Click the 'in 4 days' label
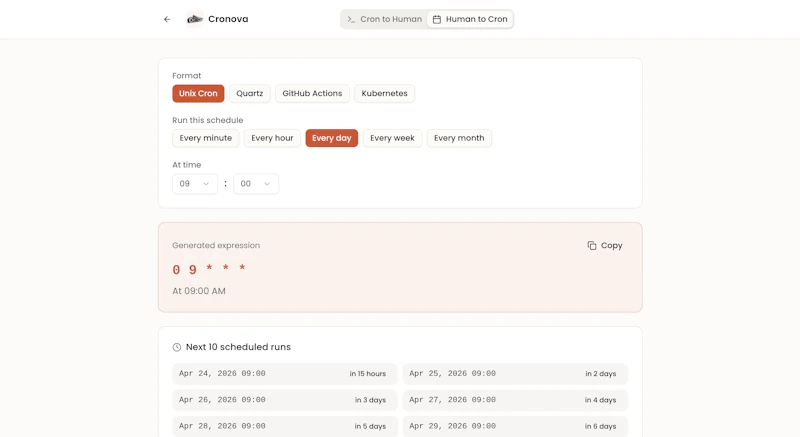Viewport: 800px width, 437px height. point(601,400)
